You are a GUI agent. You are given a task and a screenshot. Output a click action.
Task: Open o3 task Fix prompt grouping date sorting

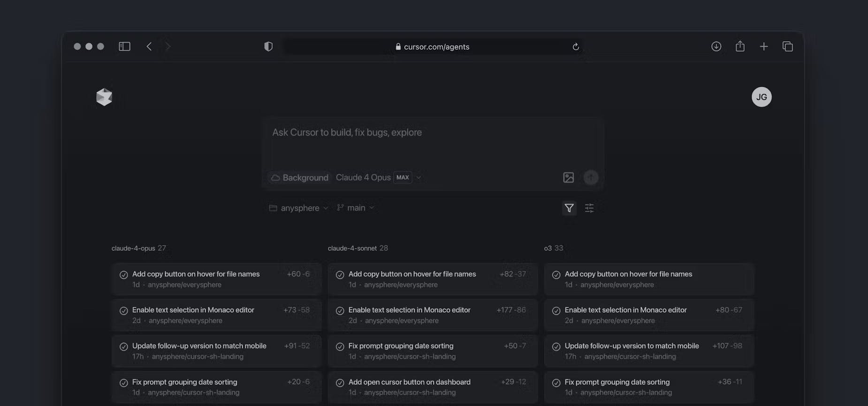[x=649, y=387]
